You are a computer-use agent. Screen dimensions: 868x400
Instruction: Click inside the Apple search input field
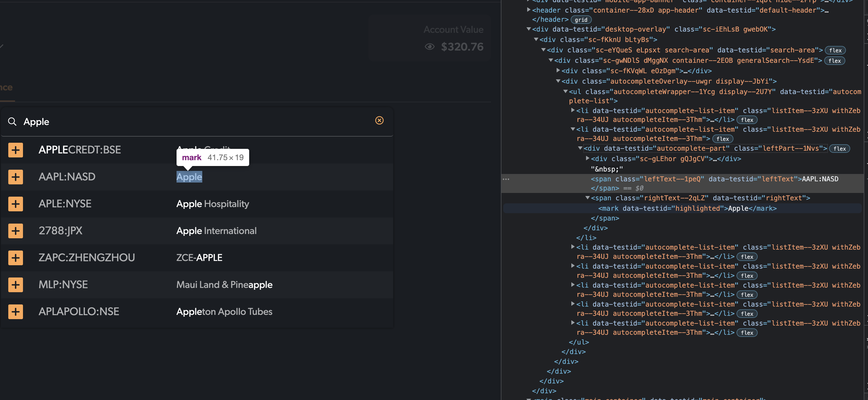click(x=135, y=122)
